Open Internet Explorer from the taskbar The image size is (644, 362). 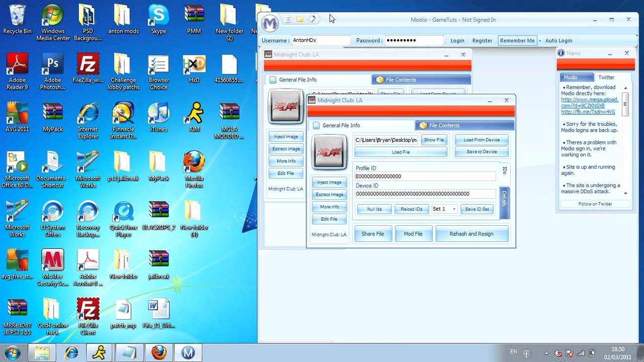[71, 353]
